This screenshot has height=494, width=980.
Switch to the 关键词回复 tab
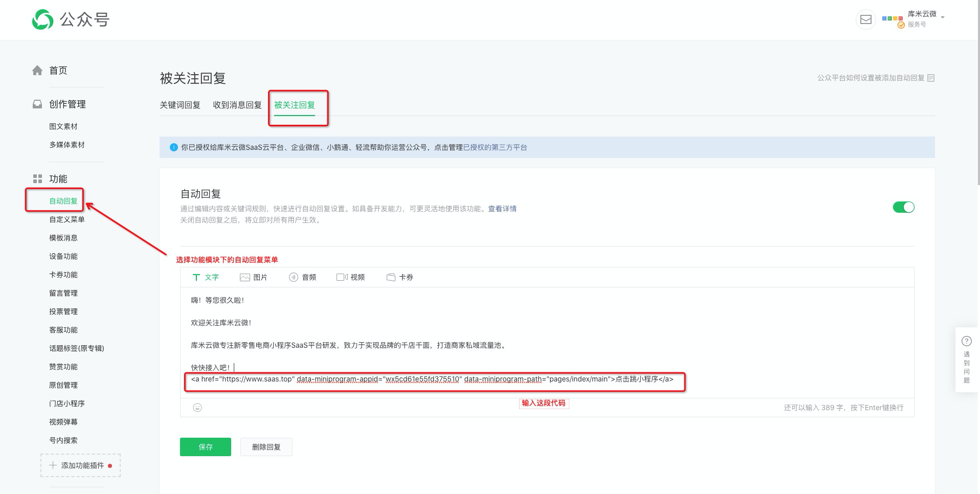(x=180, y=105)
